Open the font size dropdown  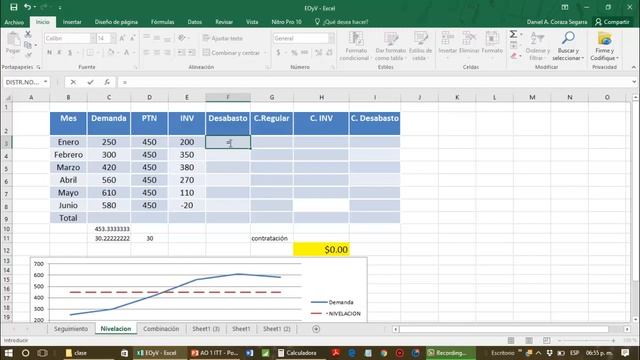pos(113,38)
